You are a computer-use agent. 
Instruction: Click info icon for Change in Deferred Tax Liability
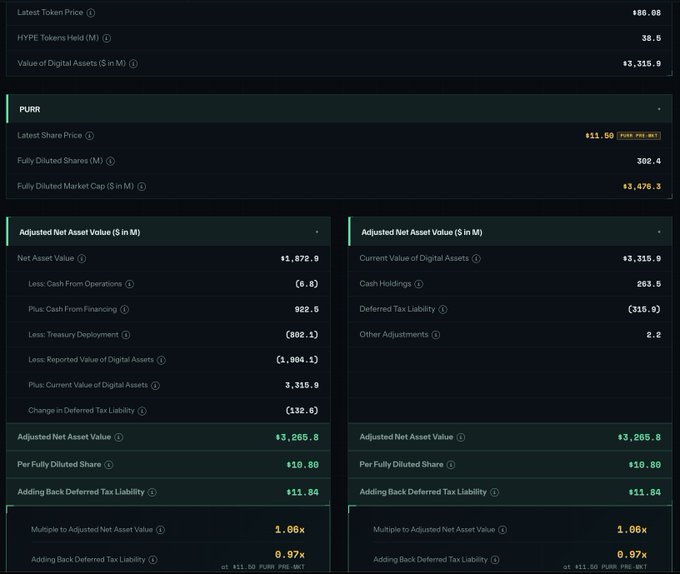click(142, 411)
